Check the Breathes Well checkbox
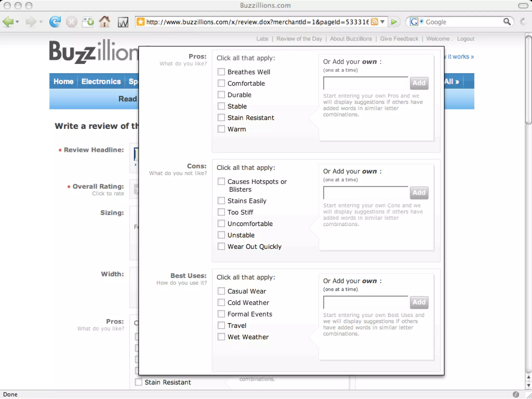The image size is (532, 399). pyautogui.click(x=221, y=72)
